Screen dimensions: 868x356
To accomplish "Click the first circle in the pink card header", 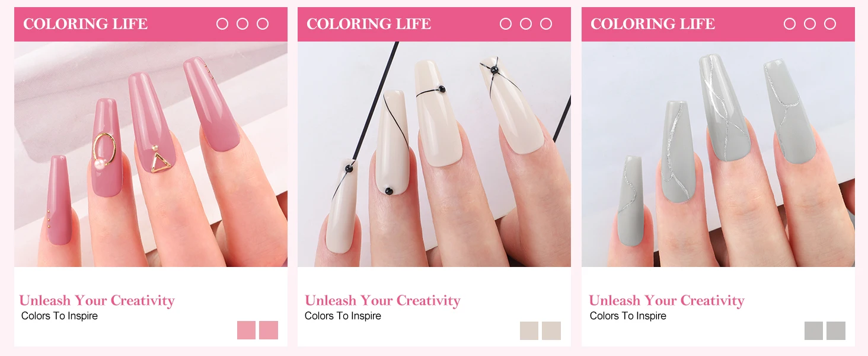I will (x=222, y=24).
